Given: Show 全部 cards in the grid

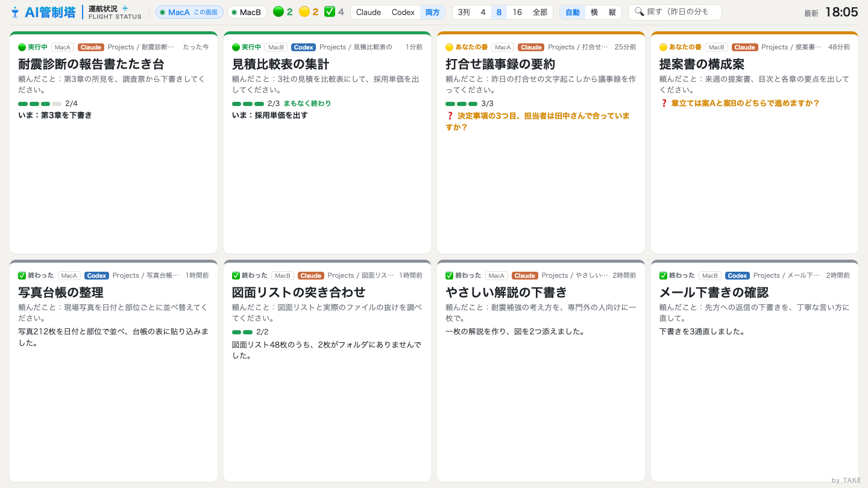Looking at the screenshot, I should [540, 12].
